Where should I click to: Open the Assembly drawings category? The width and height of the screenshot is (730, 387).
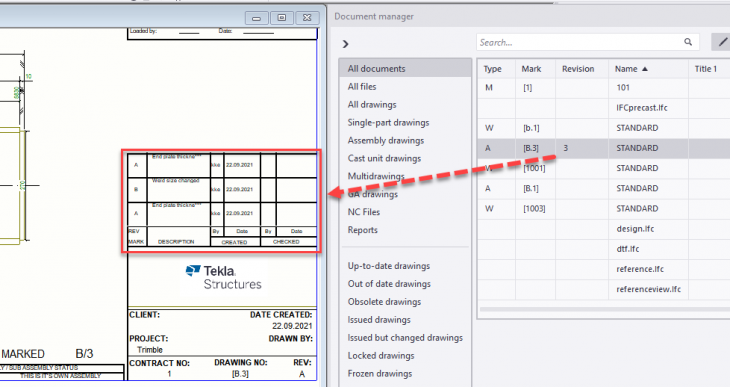pyautogui.click(x=385, y=140)
